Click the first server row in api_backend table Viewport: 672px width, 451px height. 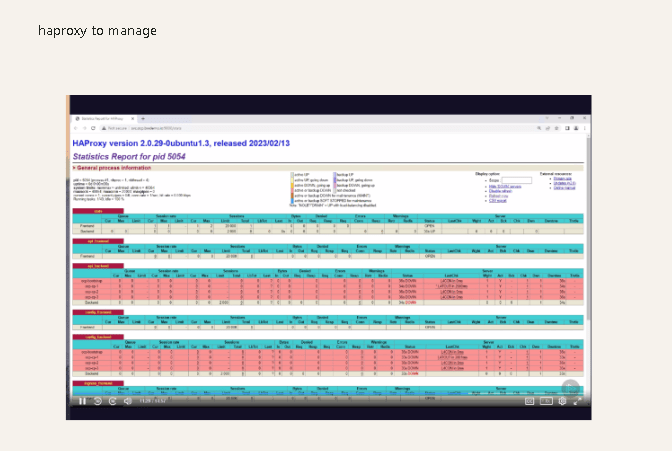[x=328, y=281]
